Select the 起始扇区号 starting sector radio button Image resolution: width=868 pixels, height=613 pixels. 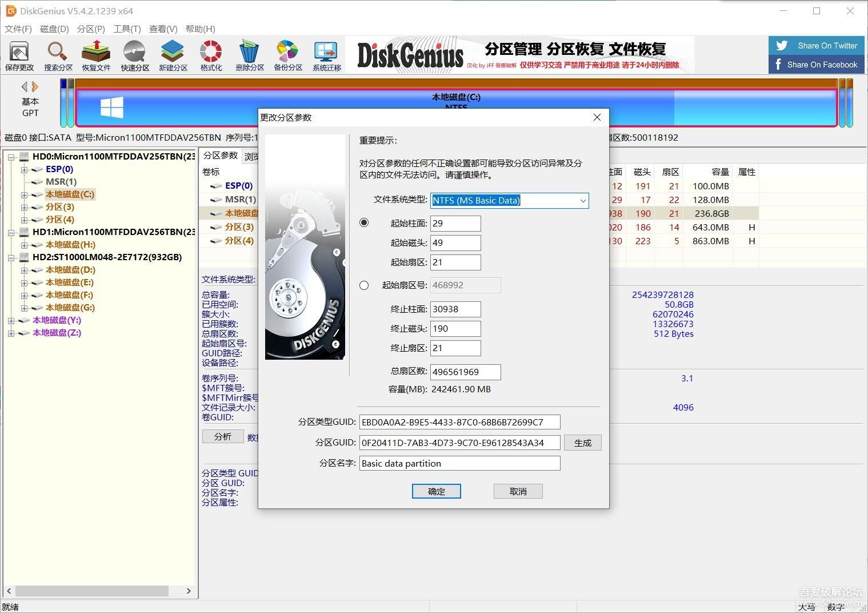click(364, 285)
